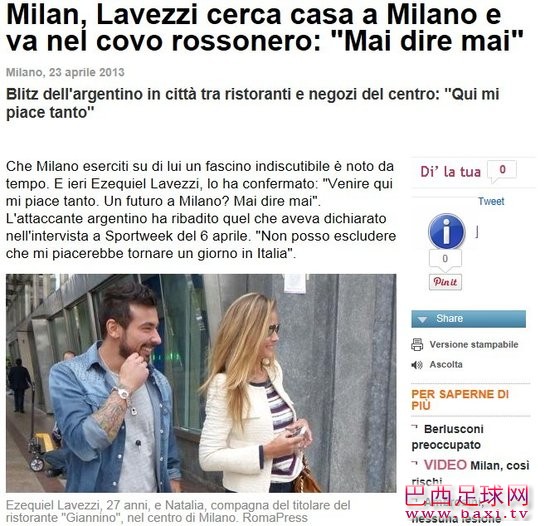Click the Pin it button
This screenshot has width=550, height=526.
point(445,282)
